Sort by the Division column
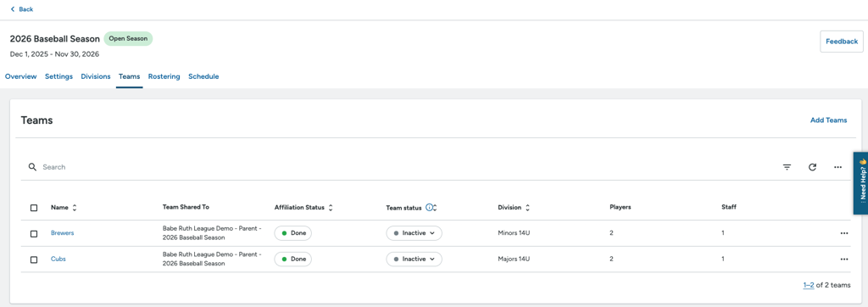The height and width of the screenshot is (307, 868). [x=514, y=207]
